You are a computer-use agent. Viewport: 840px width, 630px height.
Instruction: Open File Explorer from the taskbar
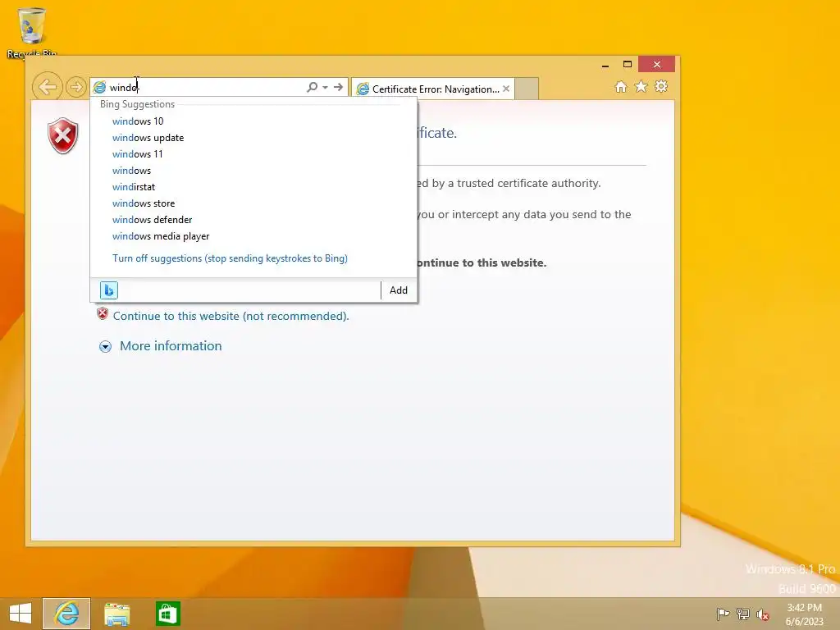tap(116, 614)
